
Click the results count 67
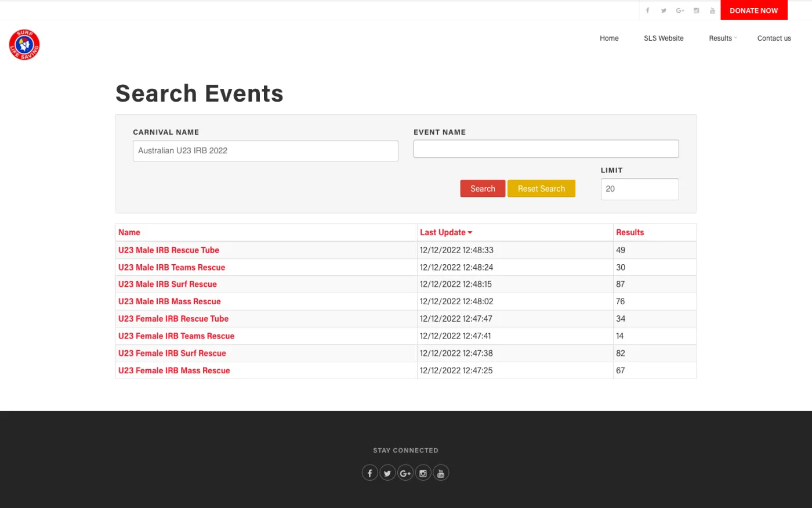[x=621, y=370]
